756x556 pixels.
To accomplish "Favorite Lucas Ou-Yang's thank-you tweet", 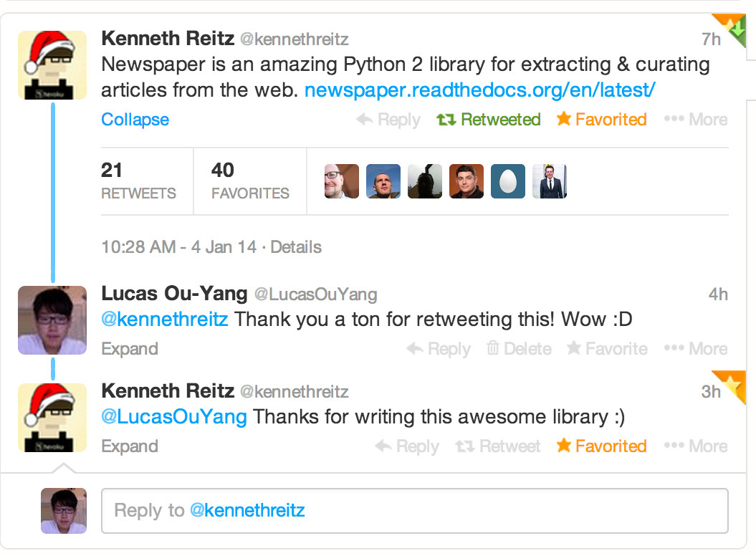I will click(607, 348).
